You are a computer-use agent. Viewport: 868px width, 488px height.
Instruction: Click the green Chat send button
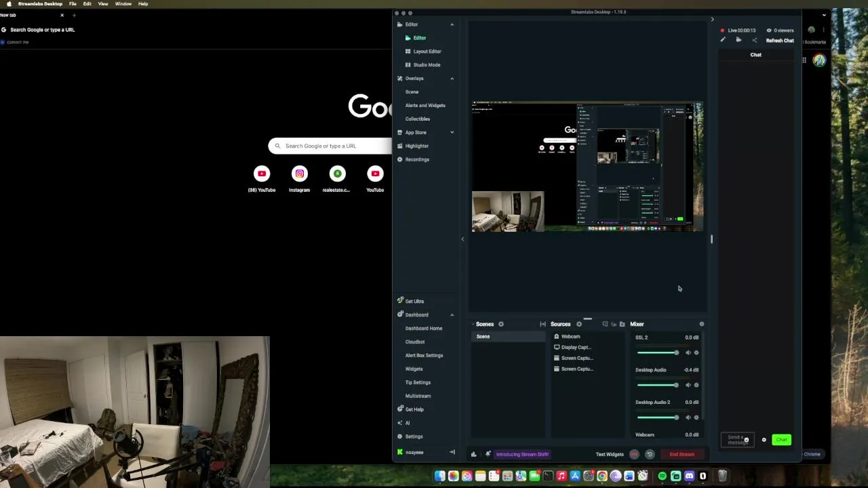[781, 440]
